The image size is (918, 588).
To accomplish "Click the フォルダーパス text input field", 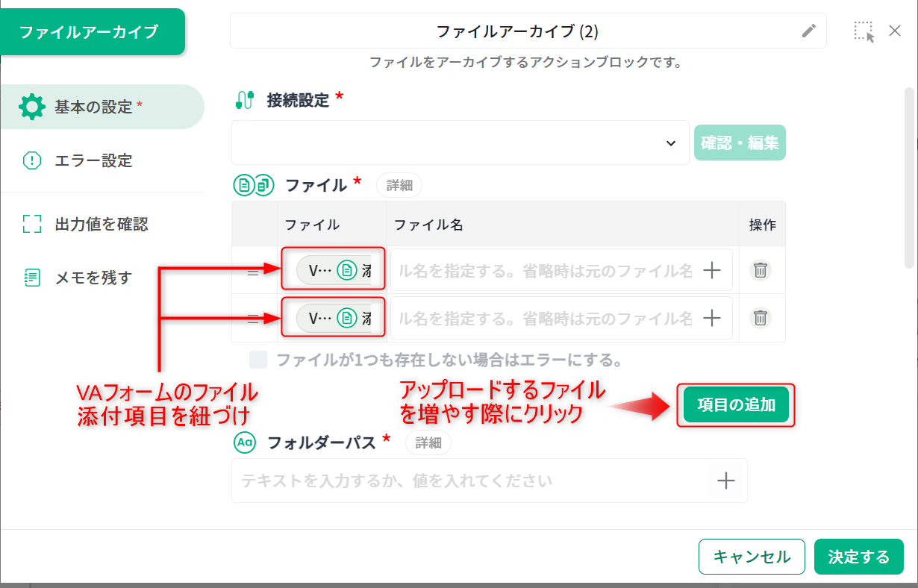I will (470, 481).
